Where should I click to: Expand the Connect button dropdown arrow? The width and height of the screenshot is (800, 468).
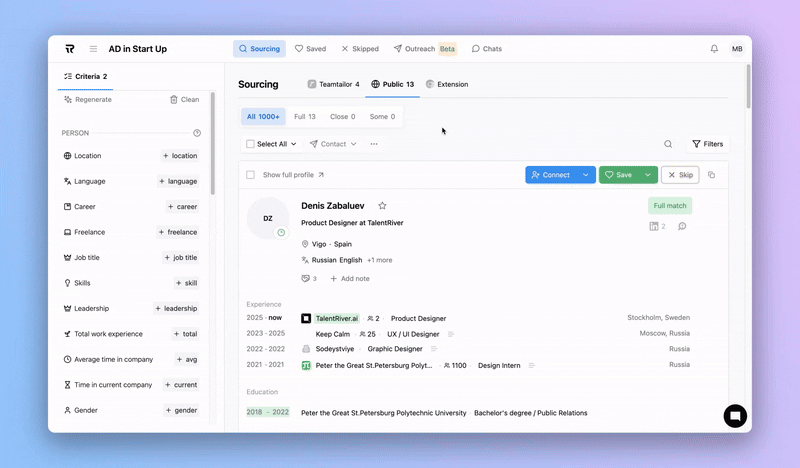pos(586,175)
